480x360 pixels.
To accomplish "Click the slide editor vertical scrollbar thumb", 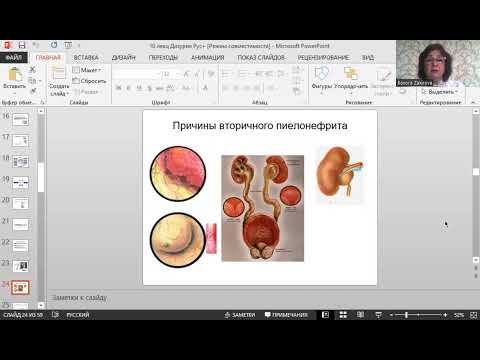I will click(x=476, y=172).
